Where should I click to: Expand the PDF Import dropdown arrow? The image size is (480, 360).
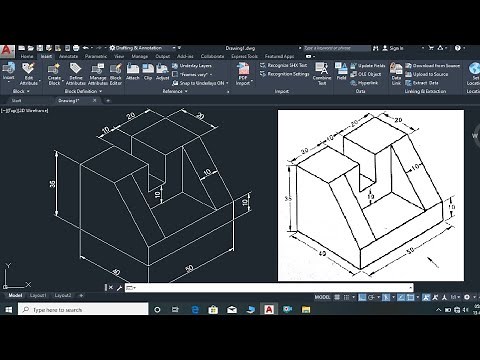click(252, 81)
